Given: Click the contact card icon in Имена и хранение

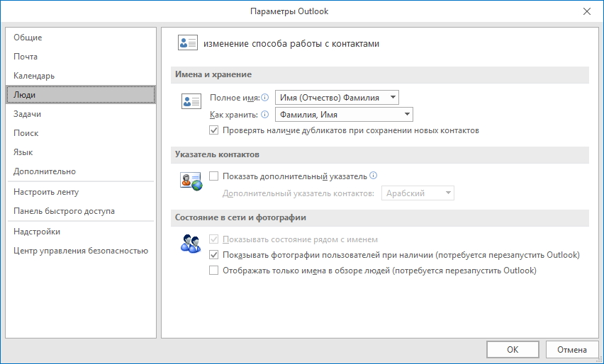Looking at the screenshot, I should [x=191, y=101].
